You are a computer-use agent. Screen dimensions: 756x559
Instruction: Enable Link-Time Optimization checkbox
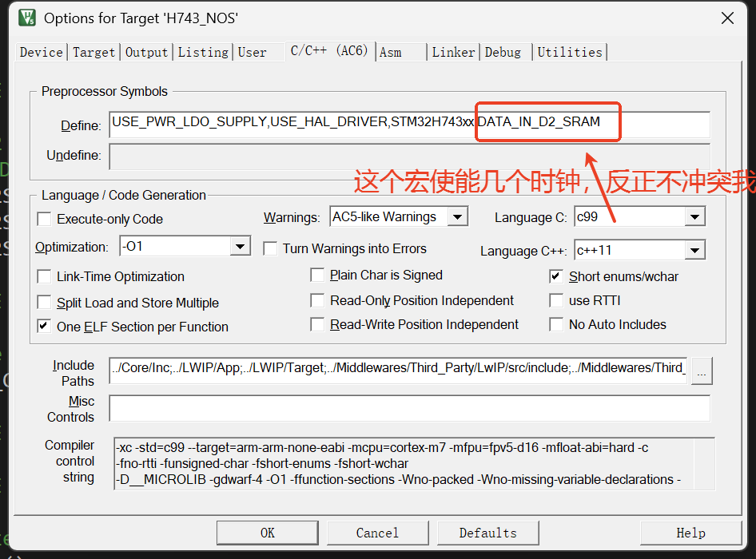click(x=45, y=276)
